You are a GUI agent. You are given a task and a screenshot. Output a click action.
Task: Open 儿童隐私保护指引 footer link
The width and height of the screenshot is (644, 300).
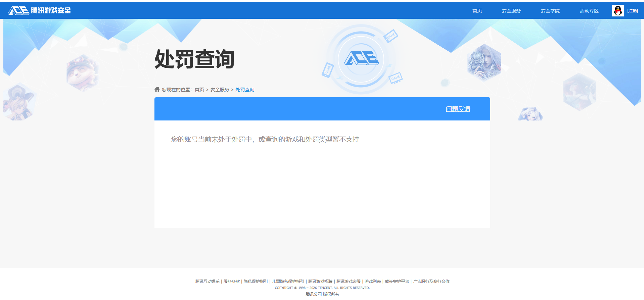tap(288, 282)
